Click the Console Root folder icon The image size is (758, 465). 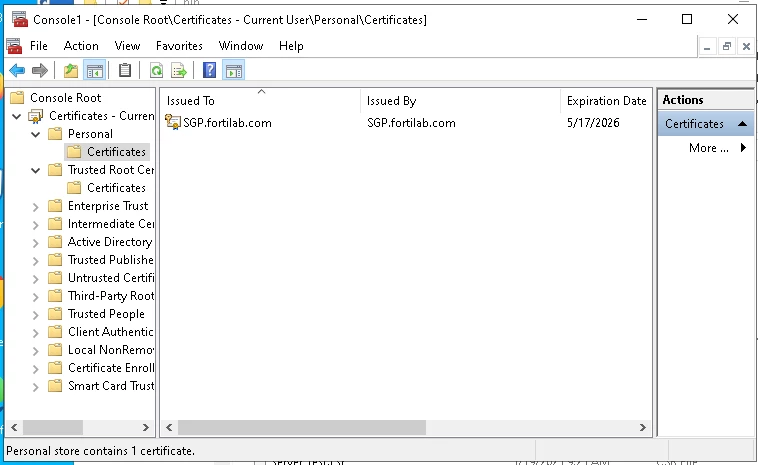pyautogui.click(x=17, y=98)
